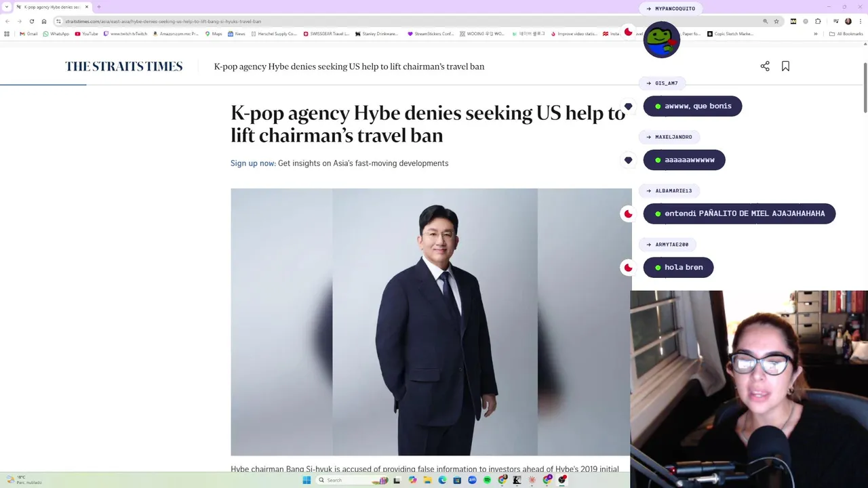Open the Windows Start button

[307, 480]
